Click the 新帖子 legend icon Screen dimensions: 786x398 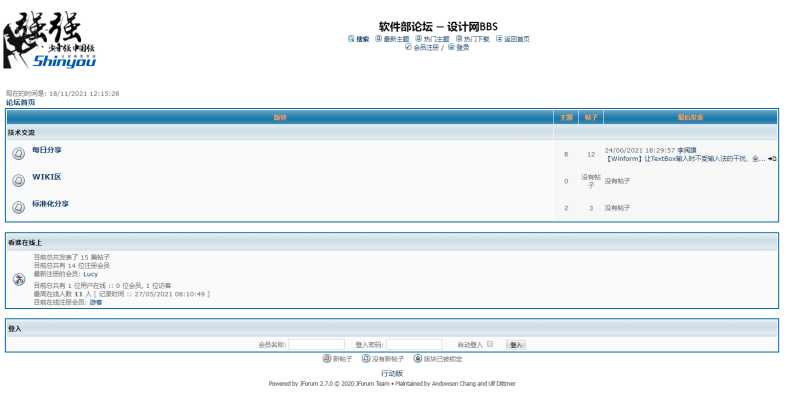pos(327,358)
